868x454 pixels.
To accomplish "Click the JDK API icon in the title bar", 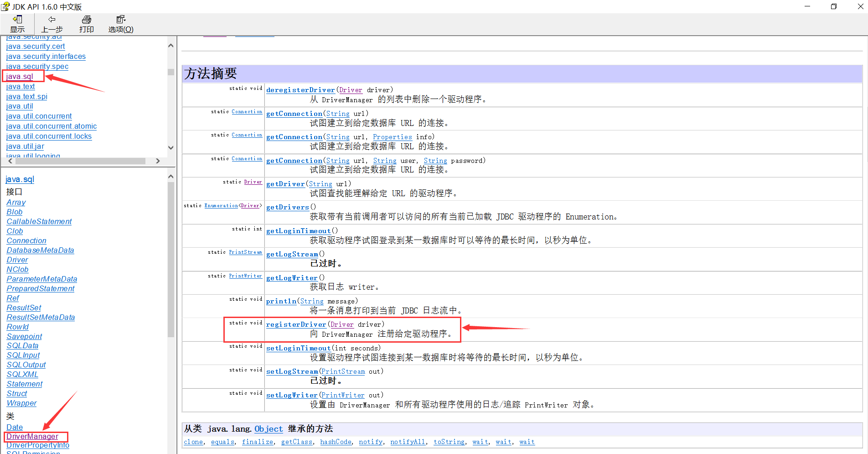I will click(x=6, y=6).
